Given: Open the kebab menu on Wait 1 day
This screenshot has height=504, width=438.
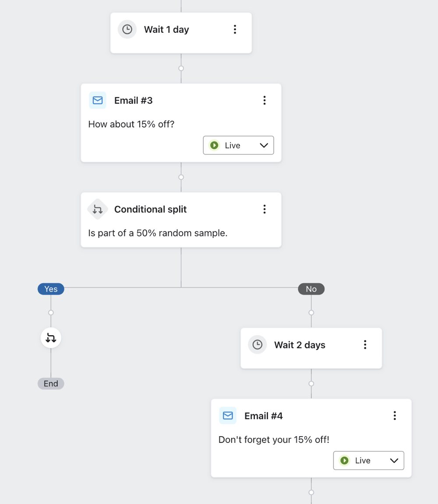Looking at the screenshot, I should coord(235,29).
